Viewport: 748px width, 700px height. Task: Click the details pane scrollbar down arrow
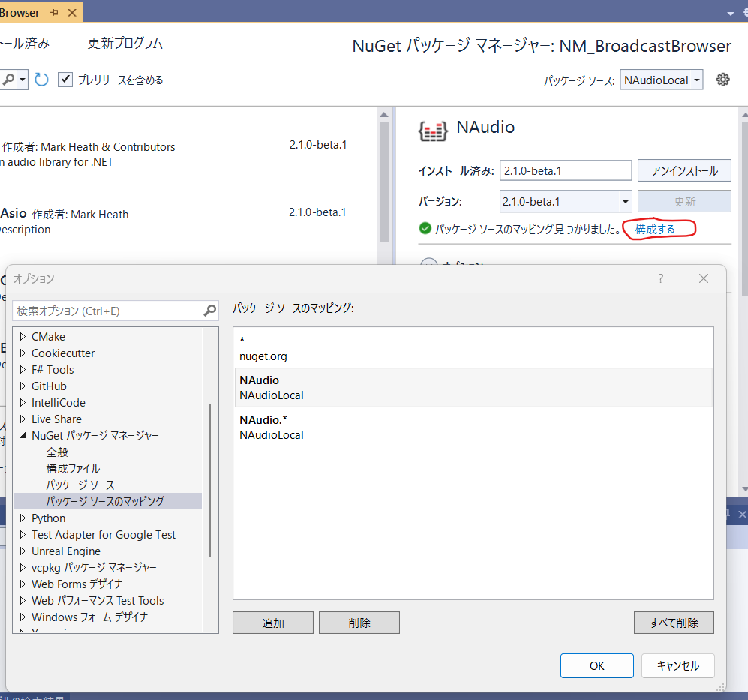[744, 490]
